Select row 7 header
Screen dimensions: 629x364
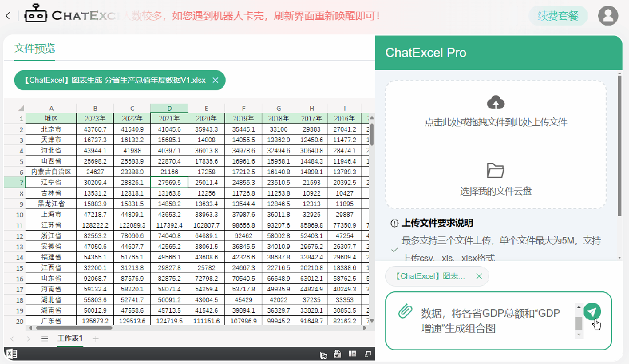point(15,182)
